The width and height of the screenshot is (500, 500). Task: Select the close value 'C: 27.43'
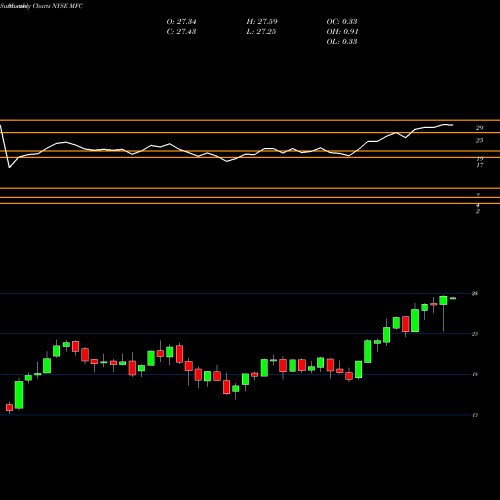181,32
